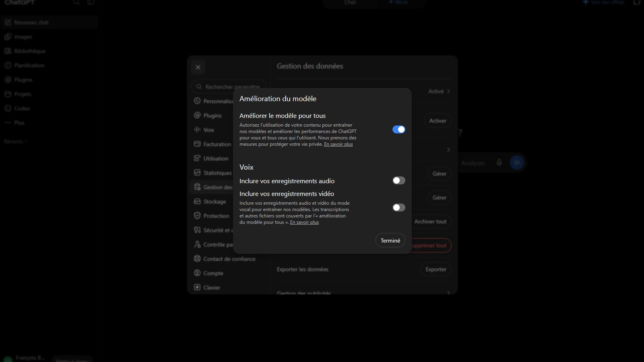This screenshot has width=644, height=362.
Task: Open Bibliothèque in the left sidebar
Action: [x=49, y=51]
